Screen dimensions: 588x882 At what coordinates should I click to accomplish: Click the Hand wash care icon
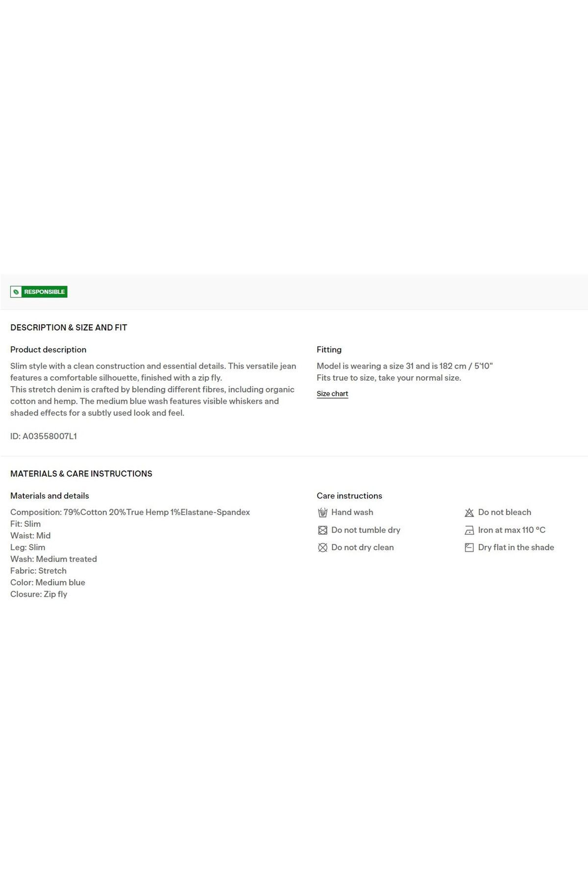point(322,513)
